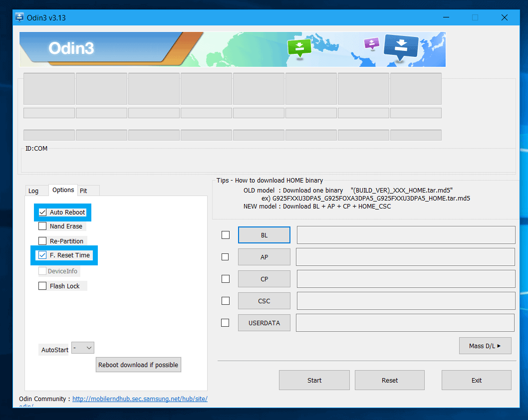528x420 pixels.
Task: Toggle the Auto Reboot checkbox
Action: (42, 212)
